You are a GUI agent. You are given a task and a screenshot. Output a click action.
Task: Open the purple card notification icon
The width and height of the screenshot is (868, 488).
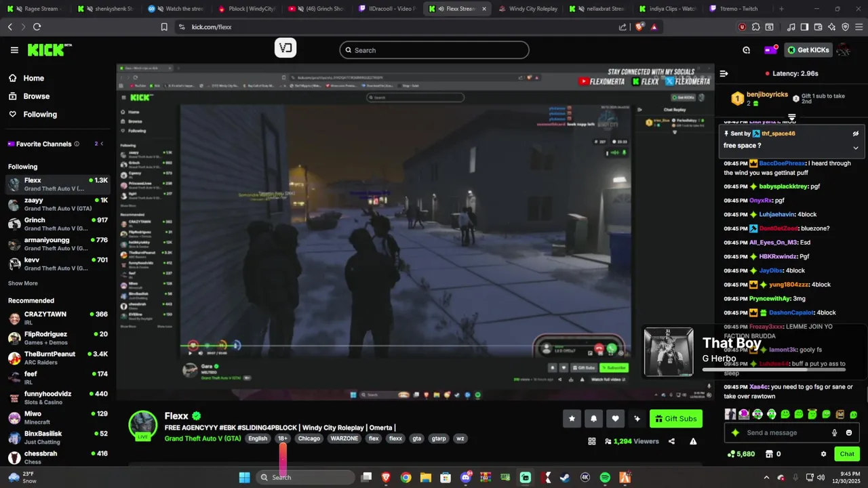770,50
